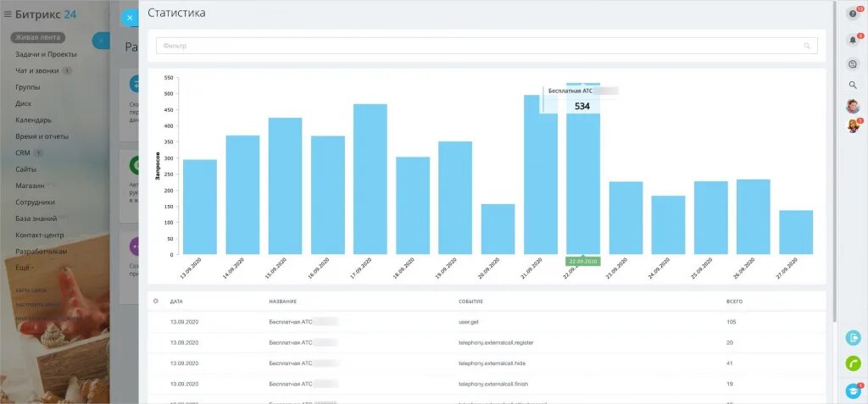Viewport: 868px width, 404px height.
Task: Sort table by ВСЕГО column header
Action: click(x=735, y=302)
